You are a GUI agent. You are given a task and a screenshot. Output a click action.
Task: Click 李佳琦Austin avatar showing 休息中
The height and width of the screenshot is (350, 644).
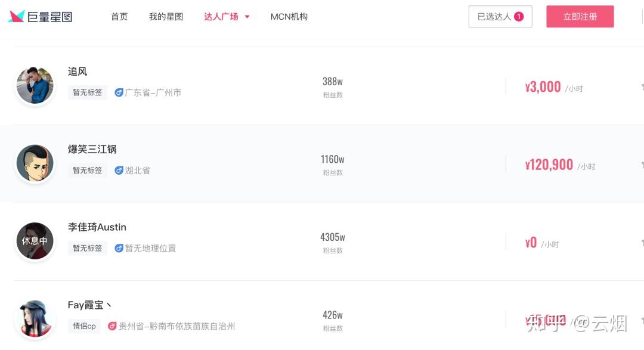35,241
